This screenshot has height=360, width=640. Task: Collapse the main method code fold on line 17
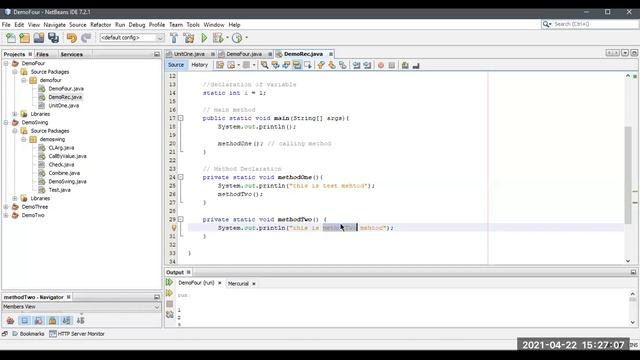180,118
